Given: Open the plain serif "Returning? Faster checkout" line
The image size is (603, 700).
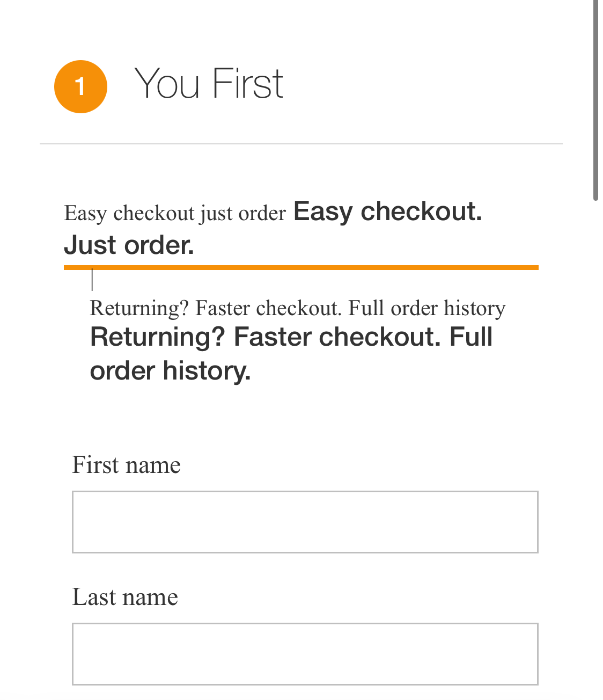Looking at the screenshot, I should (297, 309).
